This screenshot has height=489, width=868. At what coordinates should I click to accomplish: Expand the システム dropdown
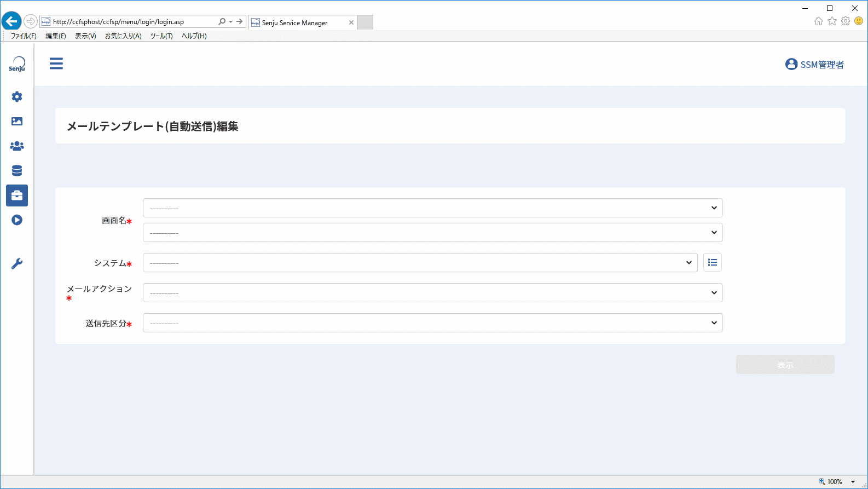tap(420, 262)
